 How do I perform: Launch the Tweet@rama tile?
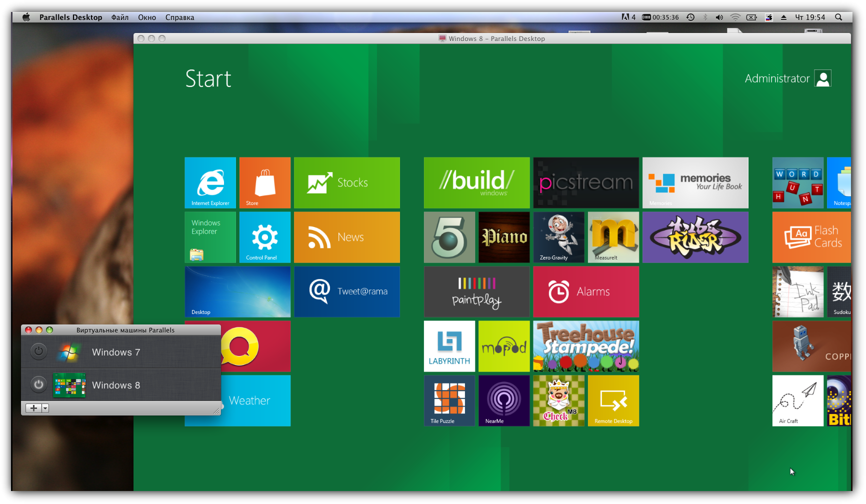[x=346, y=291]
